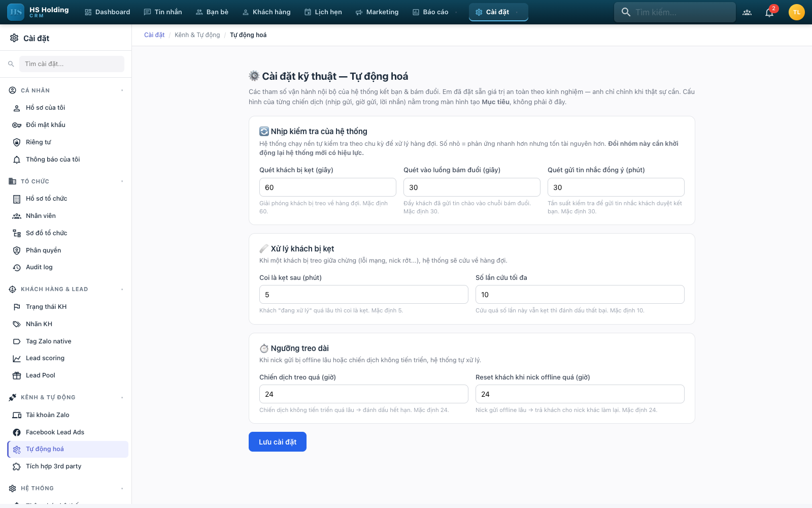Focus the Coi là kẹt sau field
This screenshot has height=508, width=812.
click(x=364, y=295)
